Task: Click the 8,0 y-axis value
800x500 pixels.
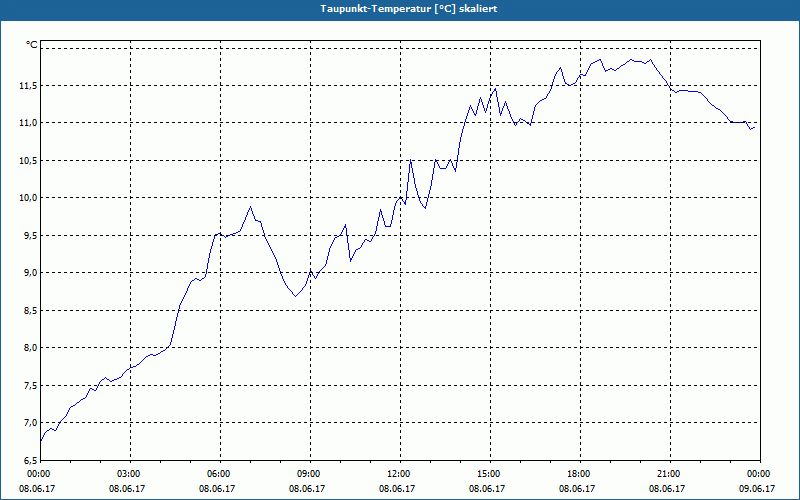Action: click(x=30, y=348)
